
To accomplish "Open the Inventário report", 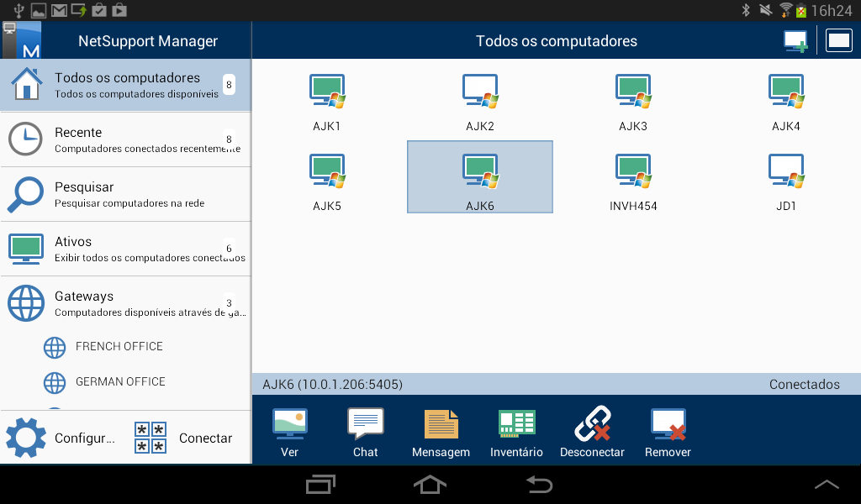I will tap(516, 432).
